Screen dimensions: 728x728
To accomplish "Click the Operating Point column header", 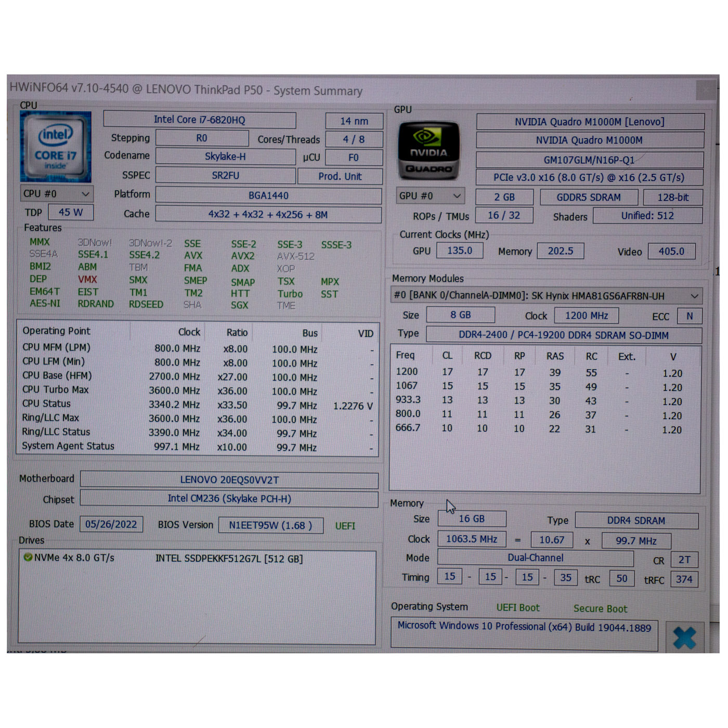I will coord(57,331).
